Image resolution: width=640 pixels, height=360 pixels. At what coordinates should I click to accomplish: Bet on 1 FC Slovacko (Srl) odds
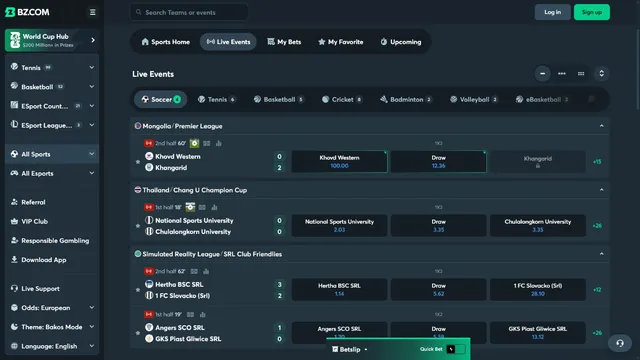pos(538,290)
